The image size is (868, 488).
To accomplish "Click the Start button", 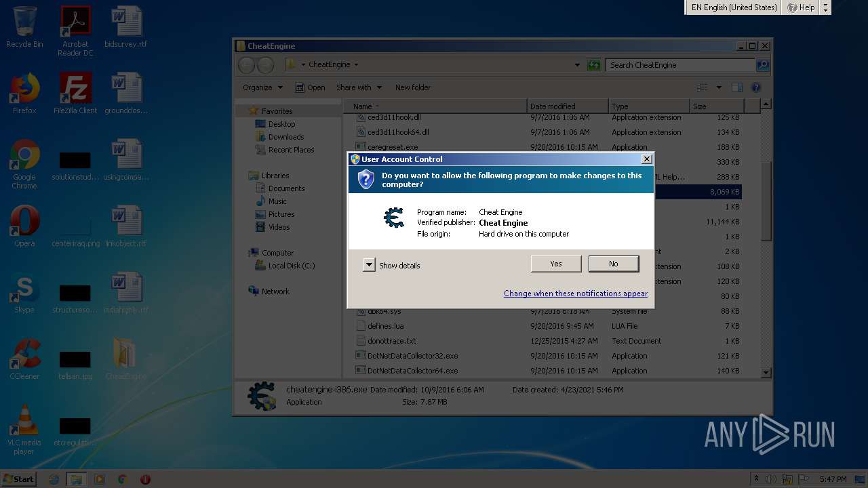I will pos(18,479).
